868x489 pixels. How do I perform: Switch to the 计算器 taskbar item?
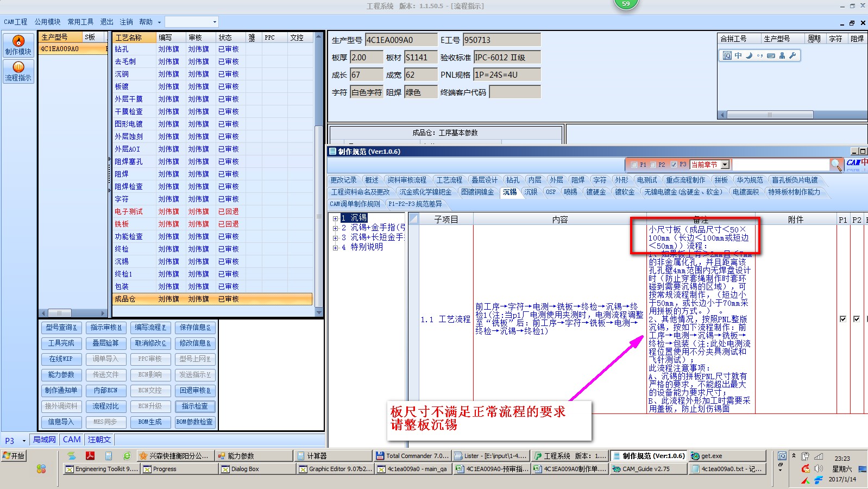click(332, 456)
